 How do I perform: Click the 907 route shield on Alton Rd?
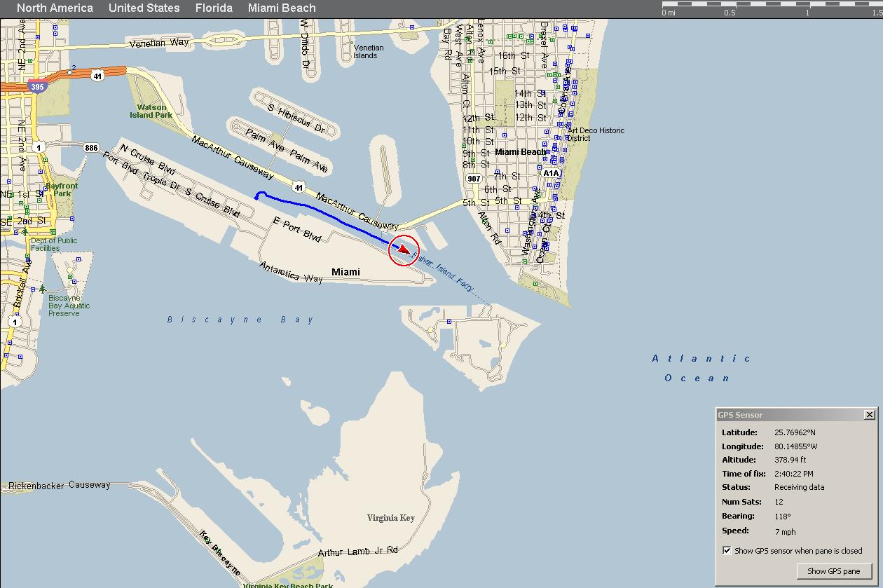tap(474, 179)
